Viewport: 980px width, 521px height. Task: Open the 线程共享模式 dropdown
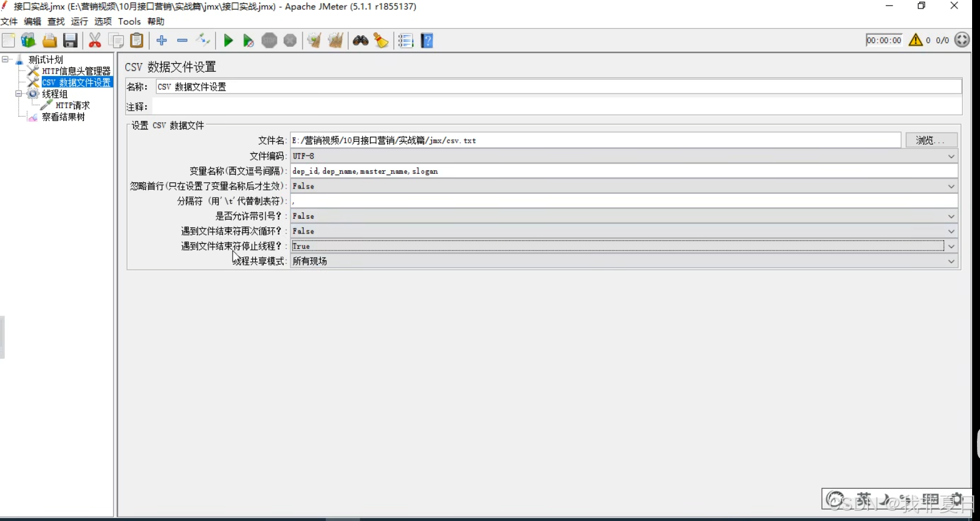click(x=624, y=261)
